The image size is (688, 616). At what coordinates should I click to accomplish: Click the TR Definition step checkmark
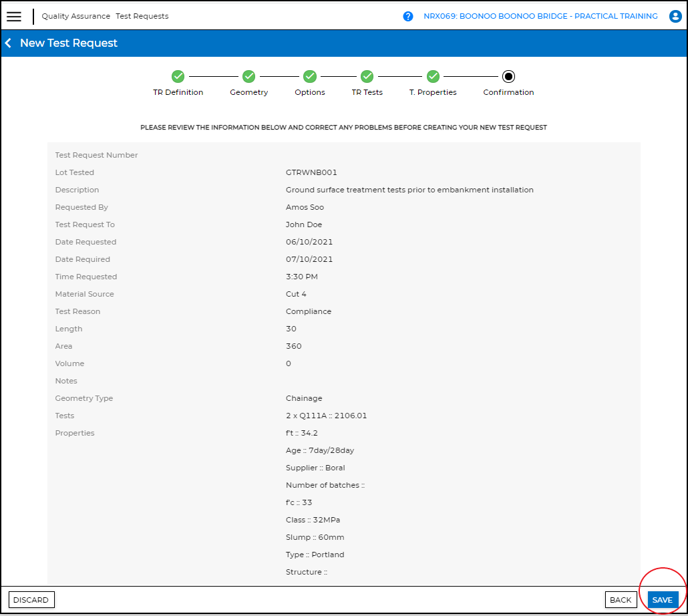click(x=178, y=77)
